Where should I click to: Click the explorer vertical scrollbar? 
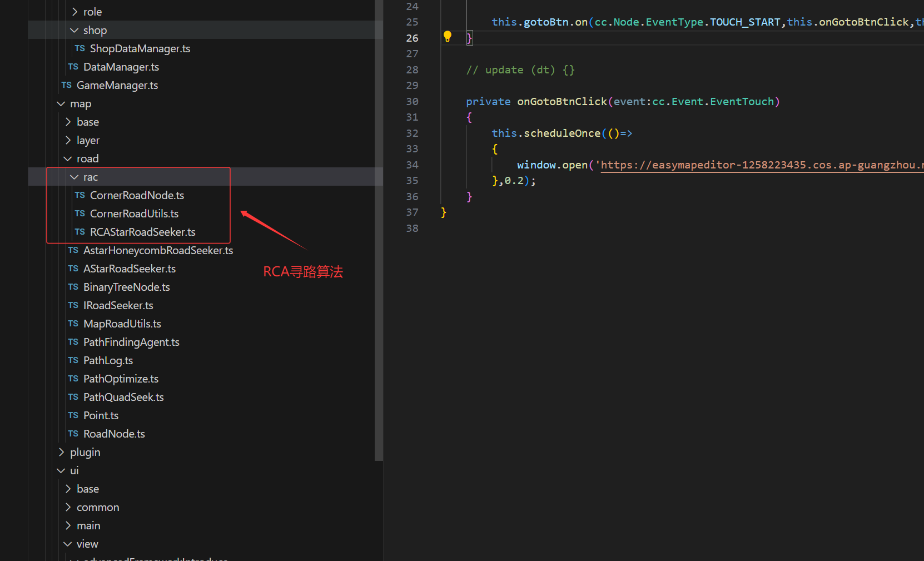click(379, 230)
